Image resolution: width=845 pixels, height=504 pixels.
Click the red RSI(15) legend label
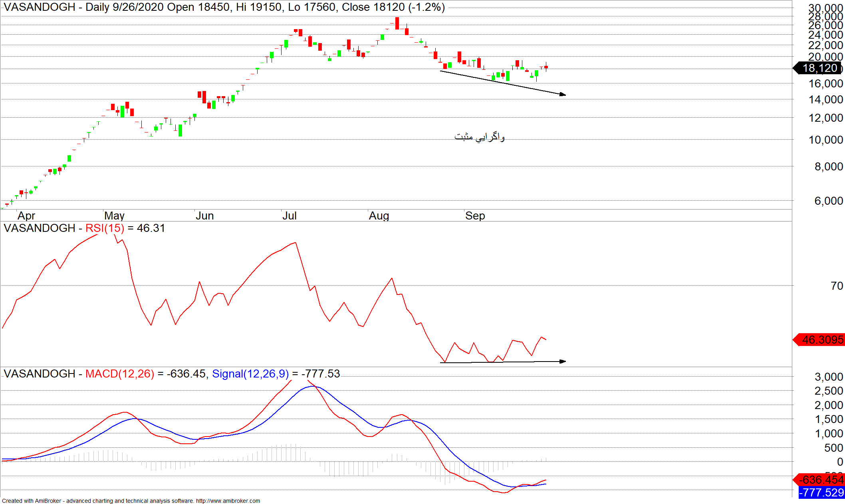[105, 228]
